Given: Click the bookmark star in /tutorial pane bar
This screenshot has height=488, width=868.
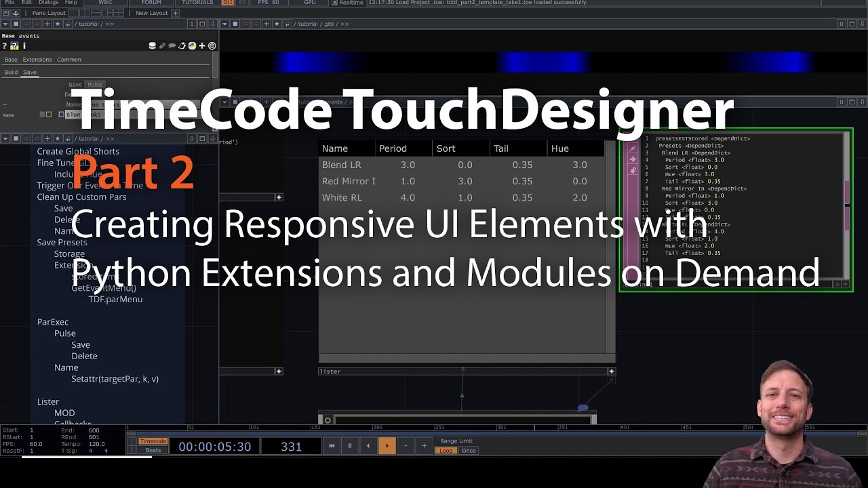Looking at the screenshot, I should point(57,24).
